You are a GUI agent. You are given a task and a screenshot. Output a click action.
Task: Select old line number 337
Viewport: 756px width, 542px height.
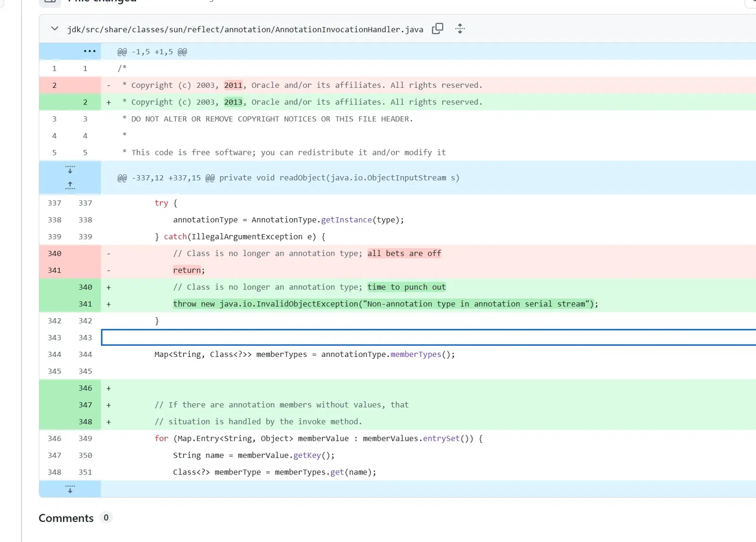[x=54, y=203]
